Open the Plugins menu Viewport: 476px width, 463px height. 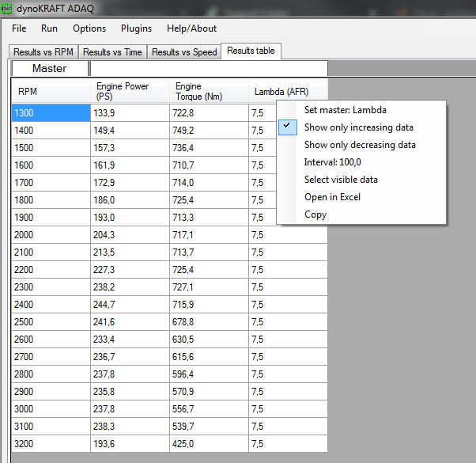point(136,28)
